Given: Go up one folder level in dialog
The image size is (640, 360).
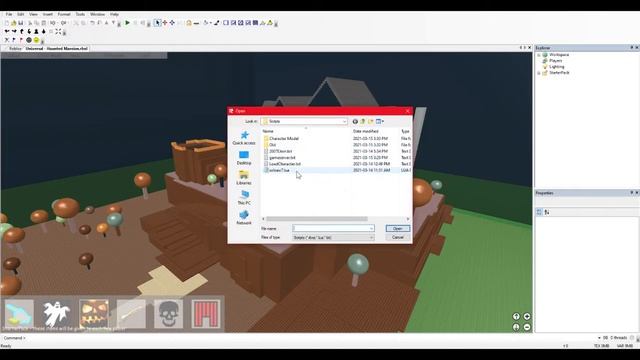Looking at the screenshot, I should [x=362, y=121].
